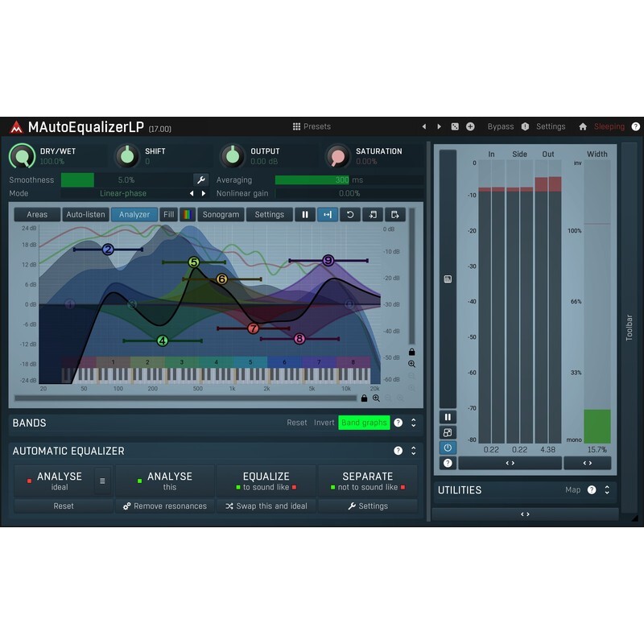The width and height of the screenshot is (644, 644).
Task: Click the horizontal frequency scrollbar
Action: [186, 398]
